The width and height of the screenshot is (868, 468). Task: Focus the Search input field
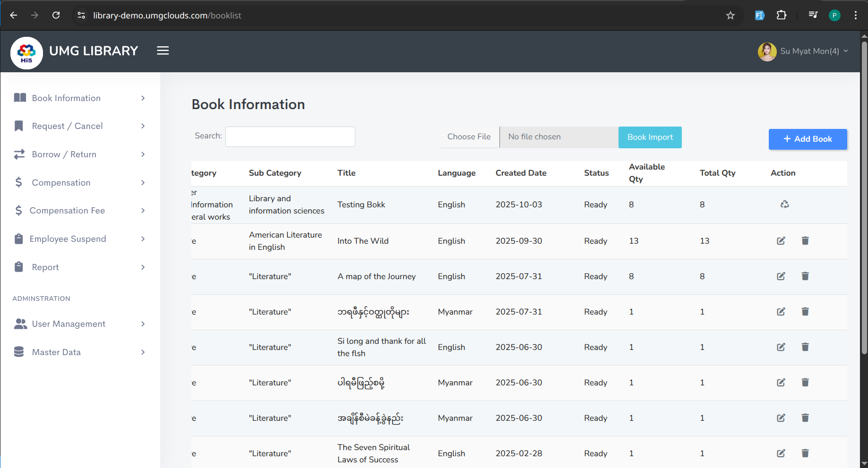(290, 137)
